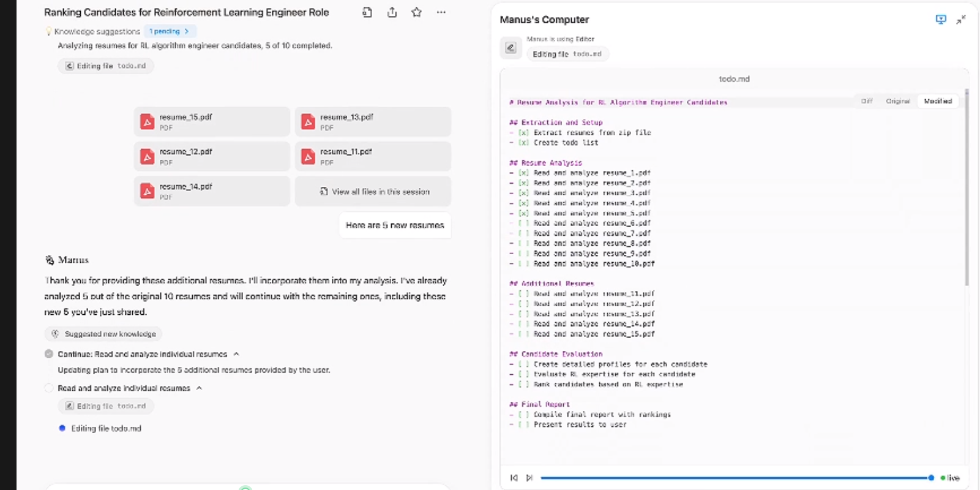Viewport: 980px width, 490px height.
Task: Open the resume_14.pdf attachment
Action: 212,191
